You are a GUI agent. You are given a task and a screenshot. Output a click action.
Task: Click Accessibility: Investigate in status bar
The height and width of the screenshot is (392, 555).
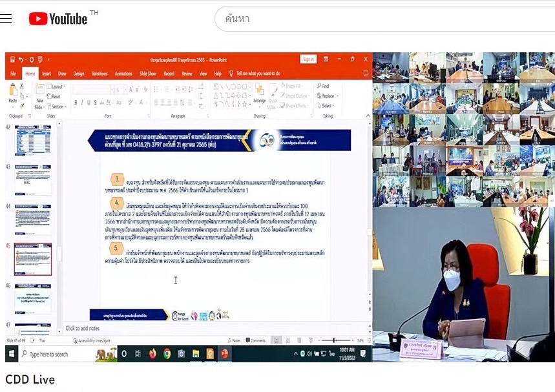pos(92,341)
